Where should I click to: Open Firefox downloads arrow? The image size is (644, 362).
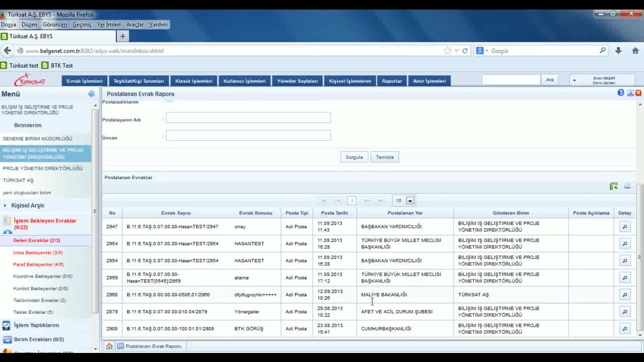pos(618,51)
